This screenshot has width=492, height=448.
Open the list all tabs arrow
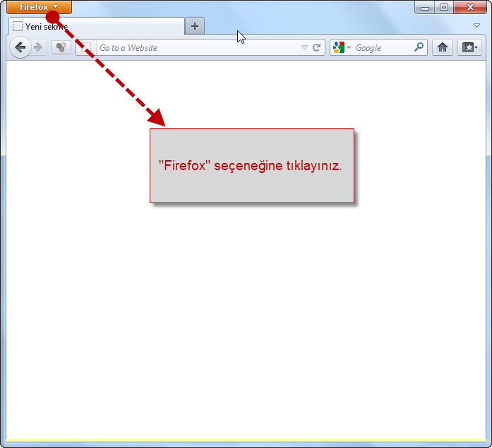click(x=476, y=25)
